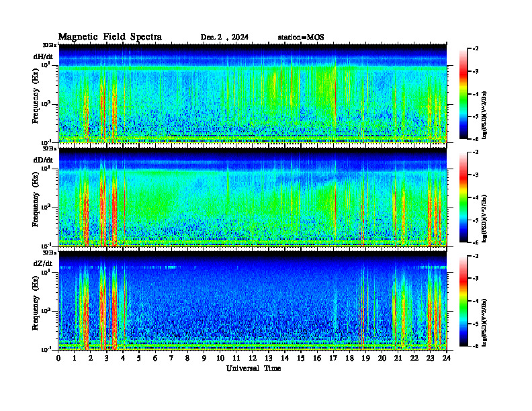This screenshot has width=532, height=411.
Task: Click the "32Hz" label atop dZ/dt panel
Action: point(50,253)
